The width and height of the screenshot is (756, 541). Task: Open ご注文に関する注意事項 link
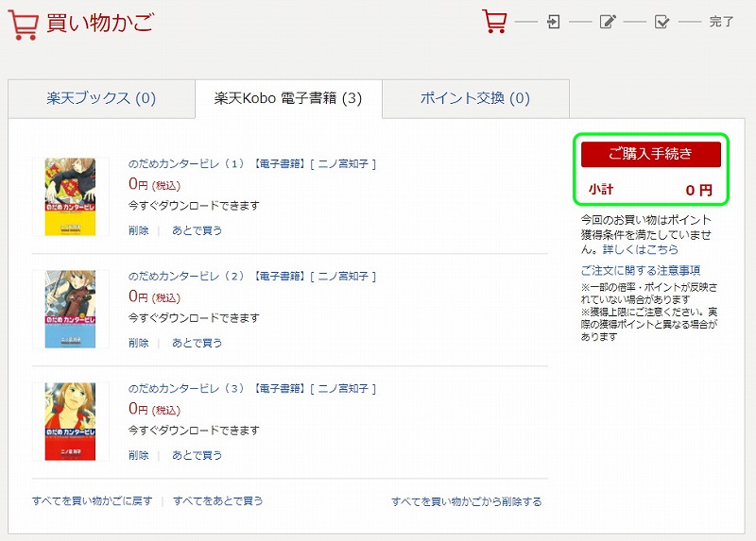tap(641, 270)
